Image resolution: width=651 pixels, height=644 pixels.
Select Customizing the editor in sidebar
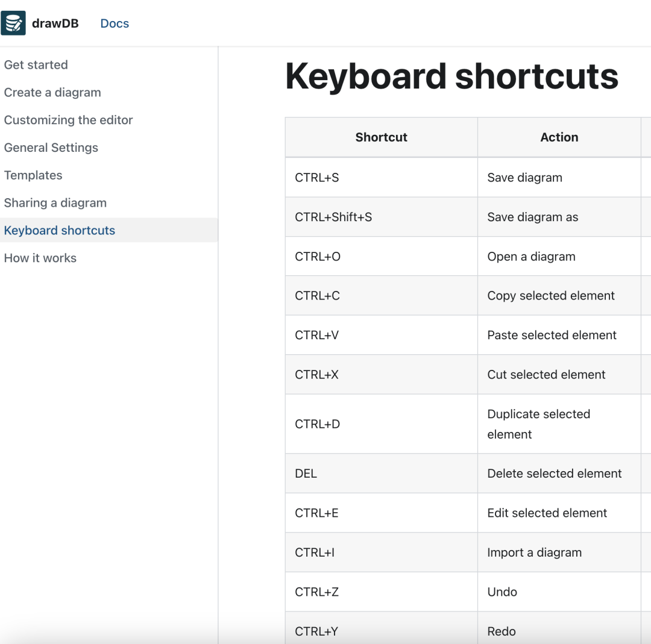[68, 120]
